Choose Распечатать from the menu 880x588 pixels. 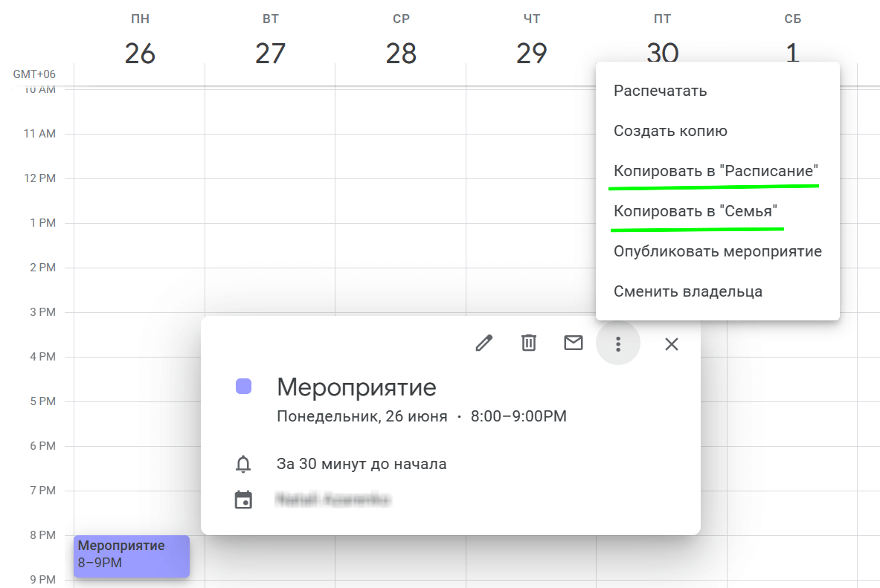717,91
